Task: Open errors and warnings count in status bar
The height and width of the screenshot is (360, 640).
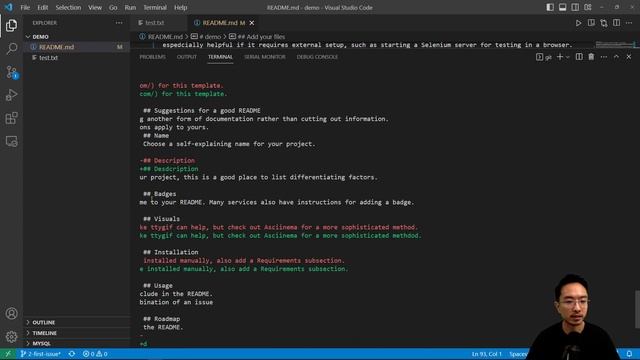Action: point(95,354)
